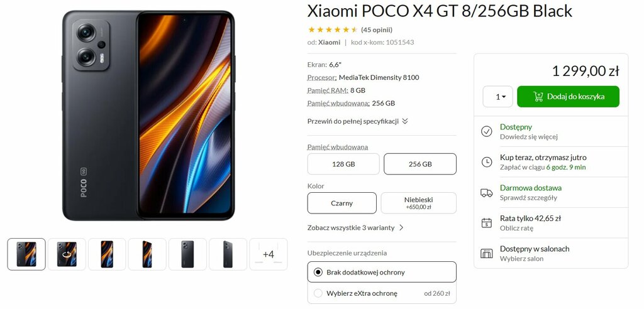Open the 45 opinii reviews link
644x309 pixels.
377,30
